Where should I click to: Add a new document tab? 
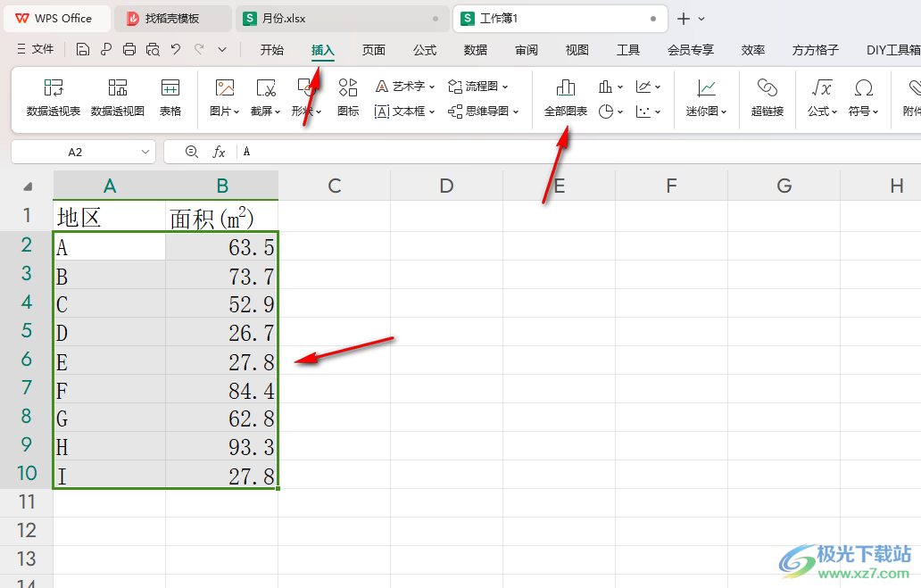683,19
